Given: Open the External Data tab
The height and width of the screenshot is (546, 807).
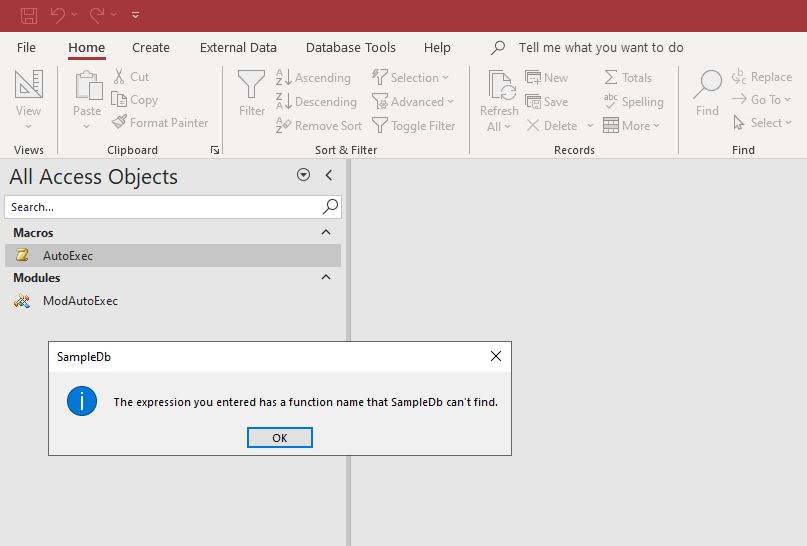Looking at the screenshot, I should 238,47.
